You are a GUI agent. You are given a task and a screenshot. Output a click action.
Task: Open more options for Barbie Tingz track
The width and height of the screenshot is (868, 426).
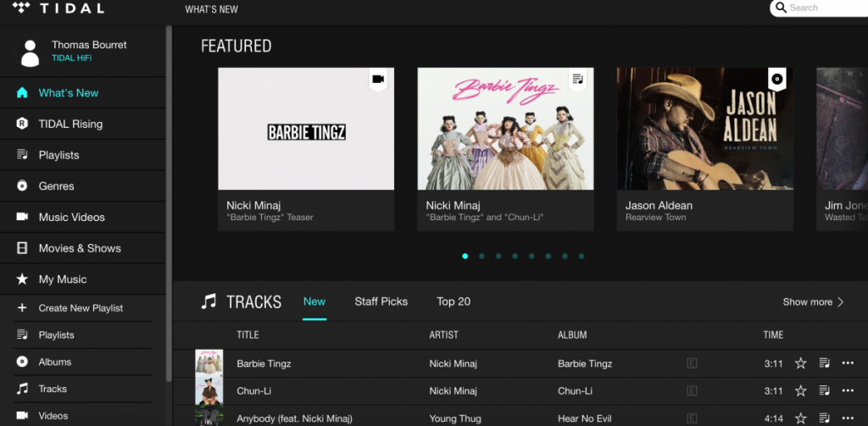pos(848,363)
